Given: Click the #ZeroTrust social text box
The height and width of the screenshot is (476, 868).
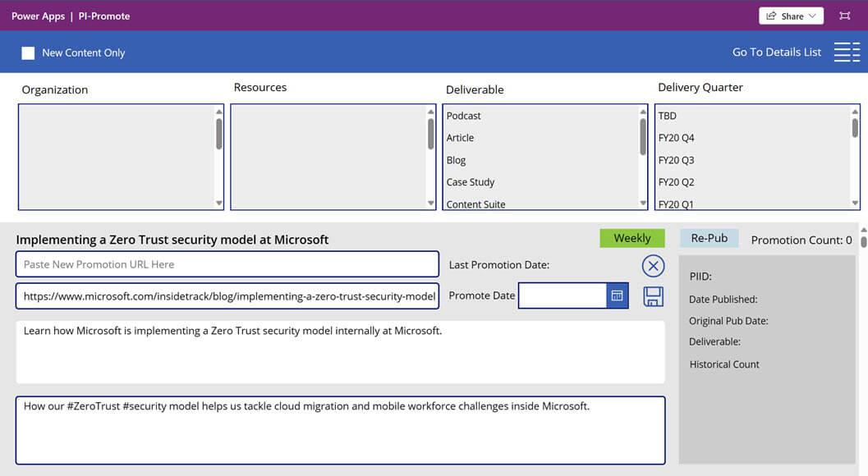Looking at the screenshot, I should (x=341, y=430).
